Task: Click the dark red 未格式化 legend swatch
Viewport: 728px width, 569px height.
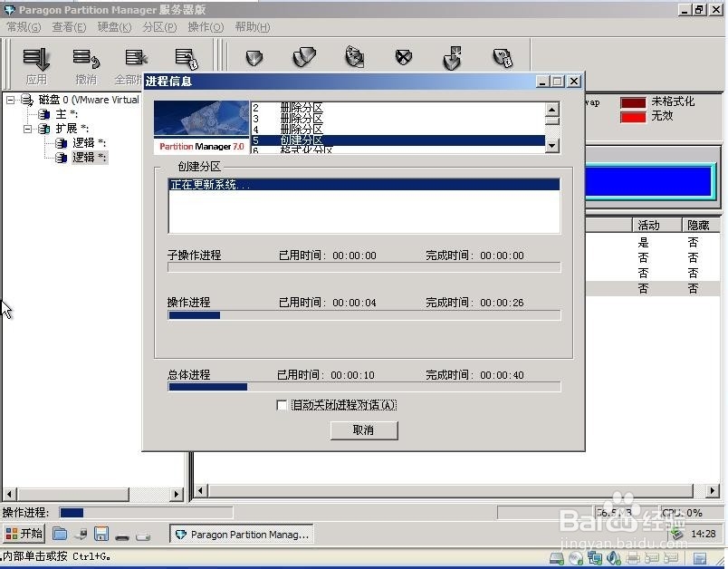Action: [x=633, y=102]
